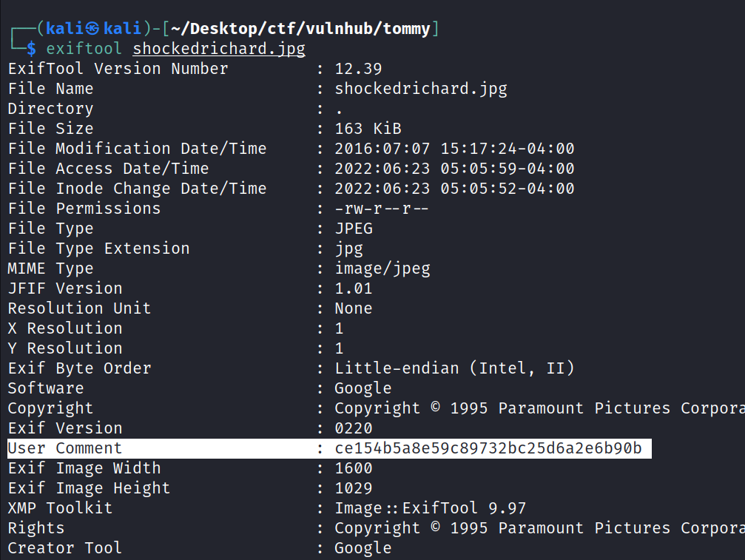Click the Resolution Unit value None
The image size is (745, 560).
point(354,308)
